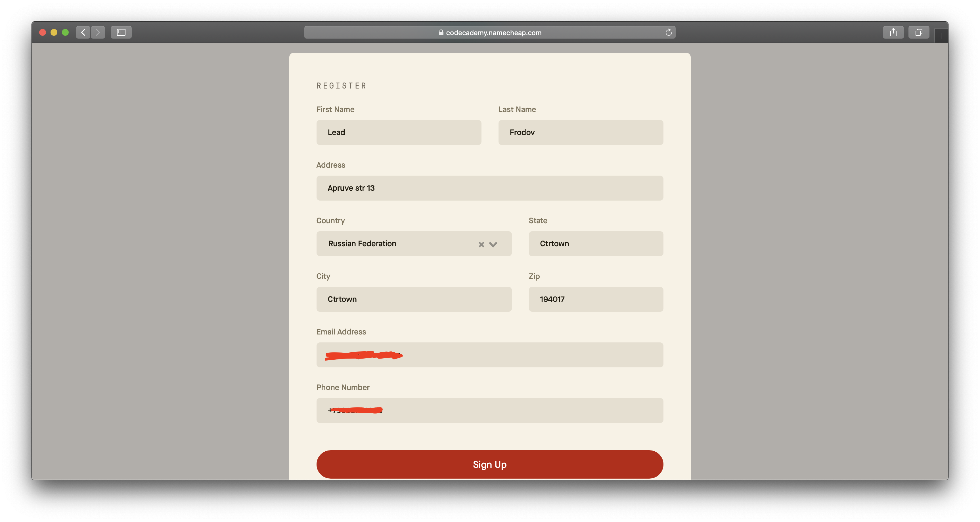
Task: Click the Phone Number input field
Action: tap(490, 410)
